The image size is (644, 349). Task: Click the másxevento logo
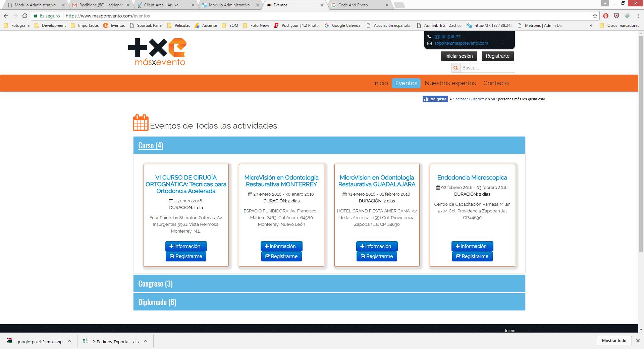pos(157,52)
